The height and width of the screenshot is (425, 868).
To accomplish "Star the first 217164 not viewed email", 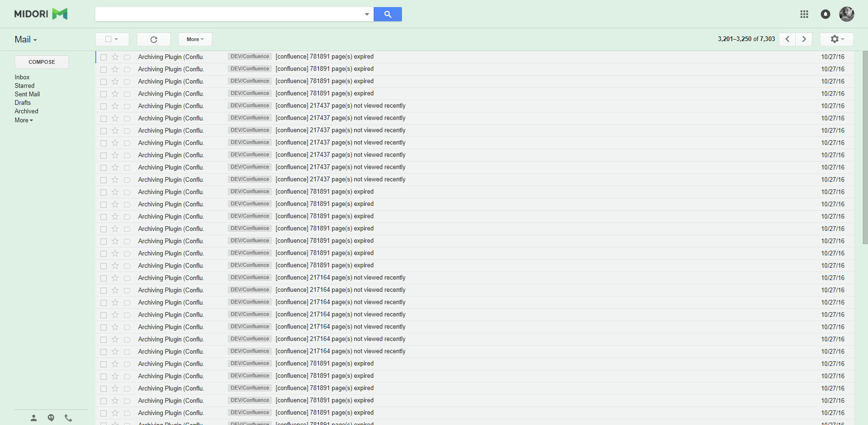I will pos(115,278).
